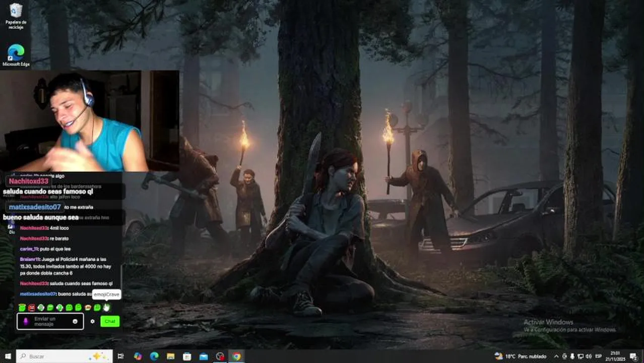Click the purple icon in the message box
The width and height of the screenshot is (644, 363).
pos(26,321)
